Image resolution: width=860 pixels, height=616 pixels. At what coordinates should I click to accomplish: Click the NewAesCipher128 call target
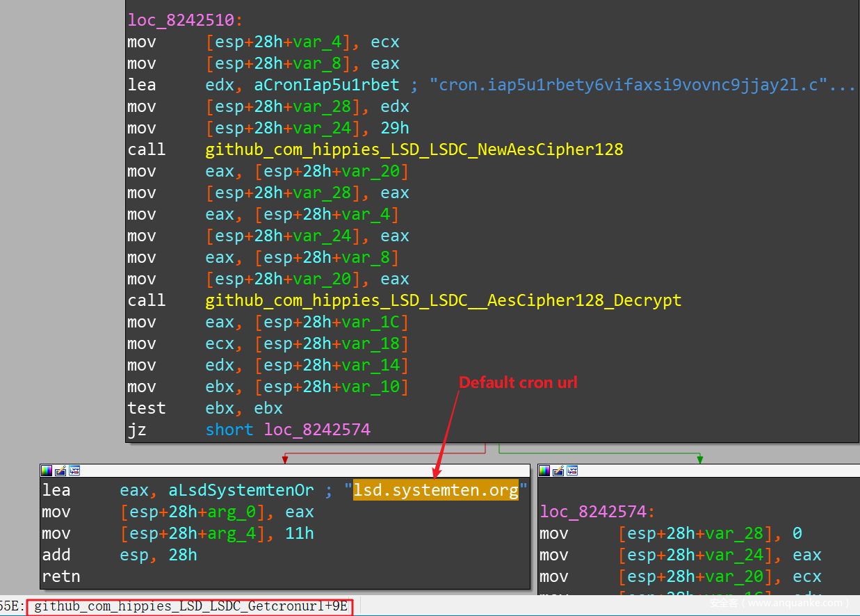[414, 149]
